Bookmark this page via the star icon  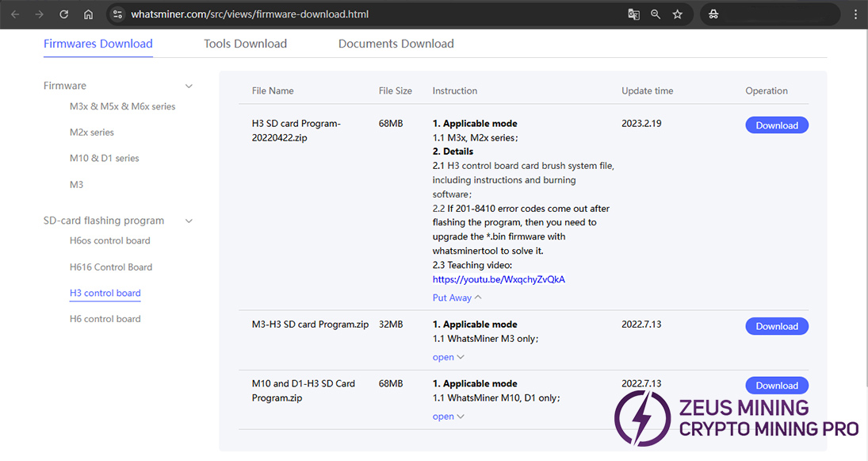[x=678, y=13]
